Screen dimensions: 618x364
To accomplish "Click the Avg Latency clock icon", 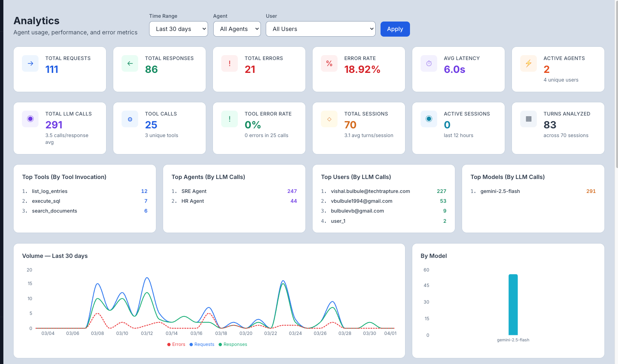I will click(x=428, y=63).
